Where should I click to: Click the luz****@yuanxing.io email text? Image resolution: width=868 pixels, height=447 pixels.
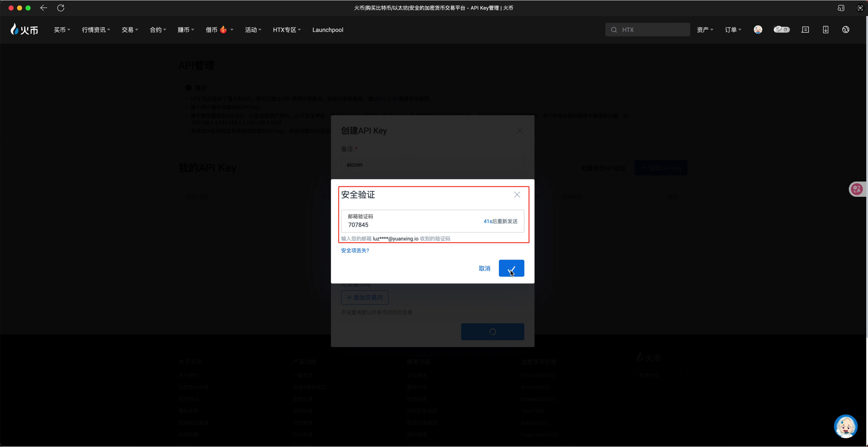click(x=396, y=239)
